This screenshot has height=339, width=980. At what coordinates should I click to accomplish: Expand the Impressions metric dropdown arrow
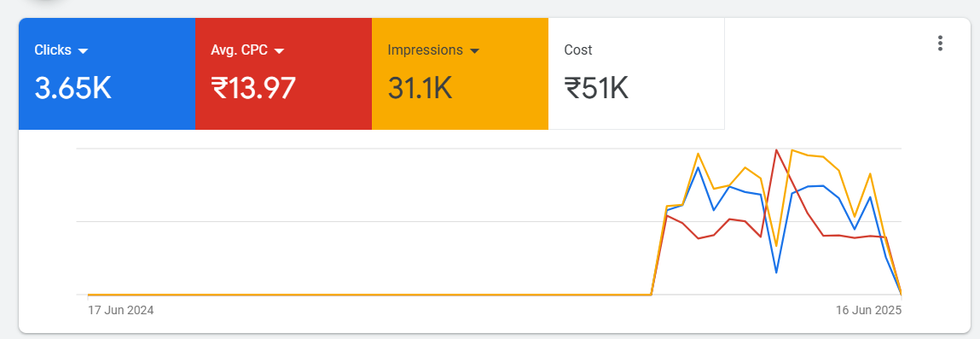[474, 51]
